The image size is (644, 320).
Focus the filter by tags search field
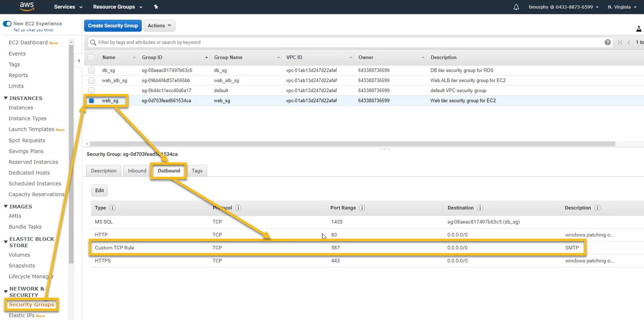(350, 42)
